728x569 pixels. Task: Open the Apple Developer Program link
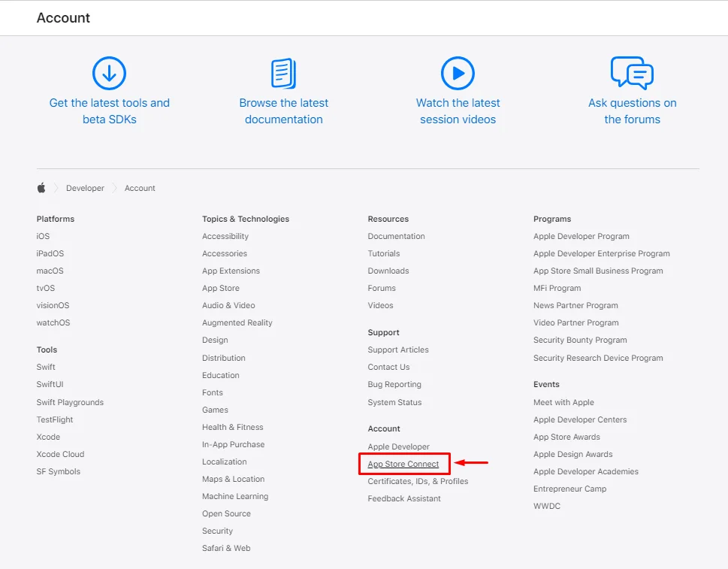tap(581, 237)
